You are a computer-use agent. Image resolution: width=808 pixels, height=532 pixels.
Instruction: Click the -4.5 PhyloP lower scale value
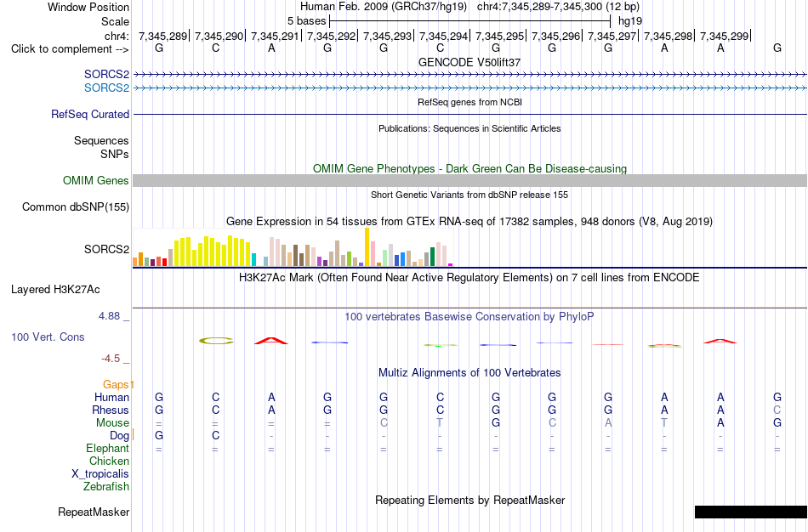click(x=111, y=359)
